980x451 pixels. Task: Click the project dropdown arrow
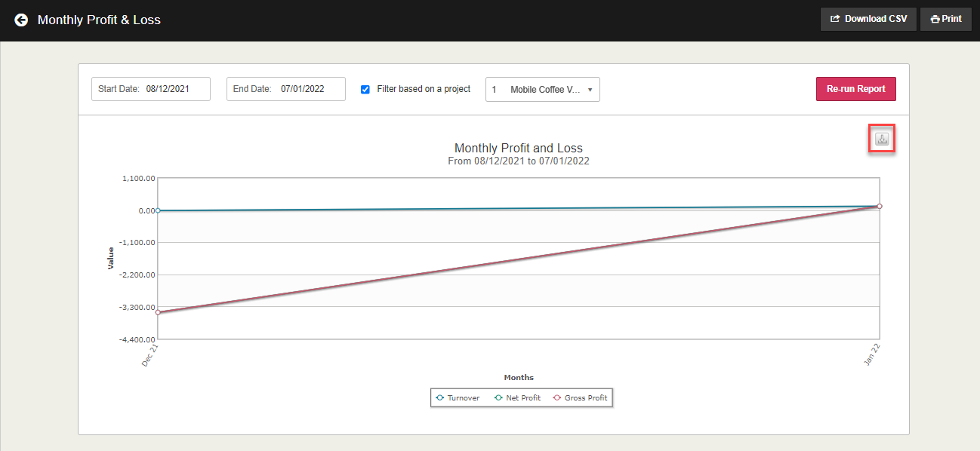coord(590,90)
